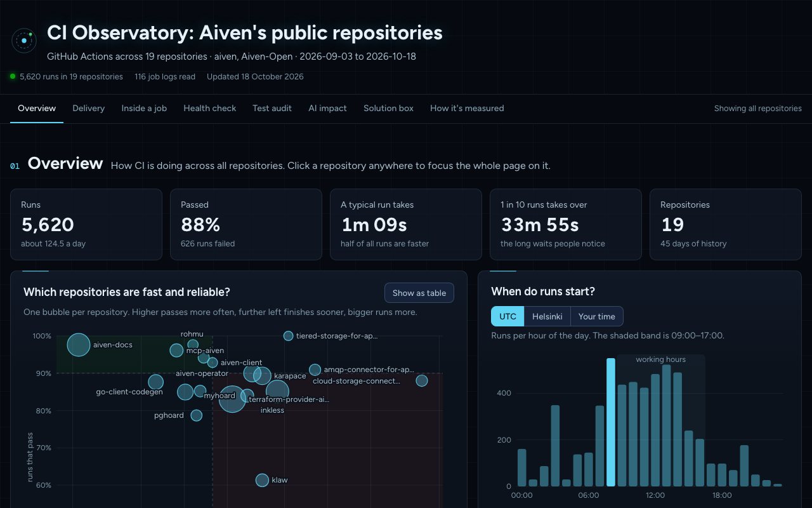Switch to the AI impact tab
The width and height of the screenshot is (812, 508).
point(327,109)
